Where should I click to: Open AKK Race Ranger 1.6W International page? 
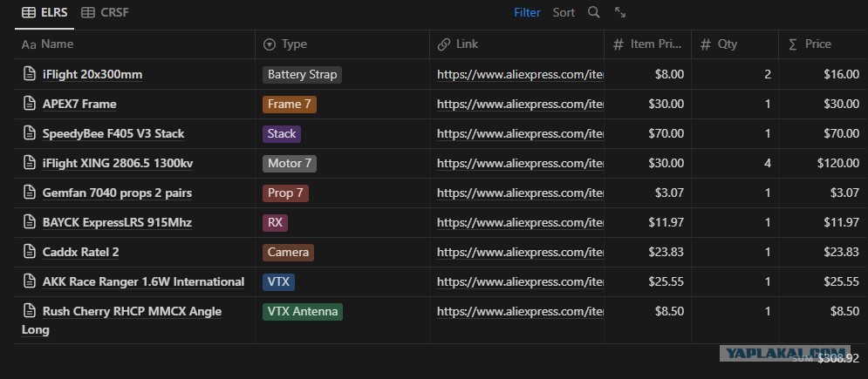pyautogui.click(x=143, y=281)
